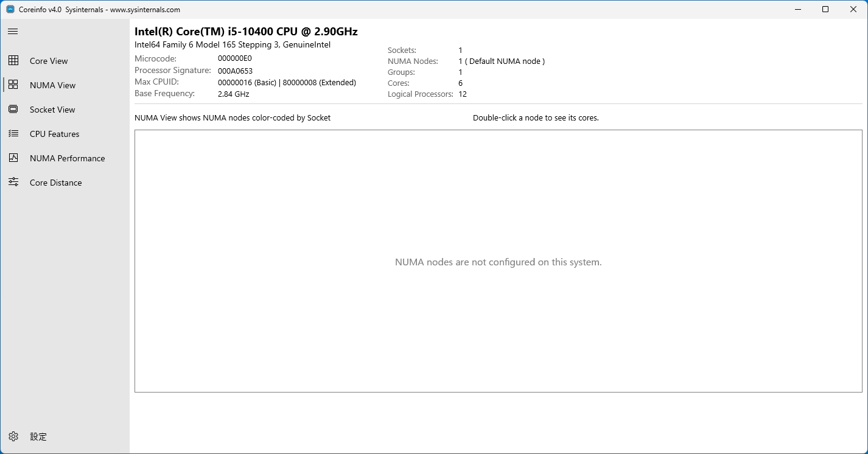The width and height of the screenshot is (868, 454).
Task: Switch to the Core View label
Action: (x=49, y=61)
